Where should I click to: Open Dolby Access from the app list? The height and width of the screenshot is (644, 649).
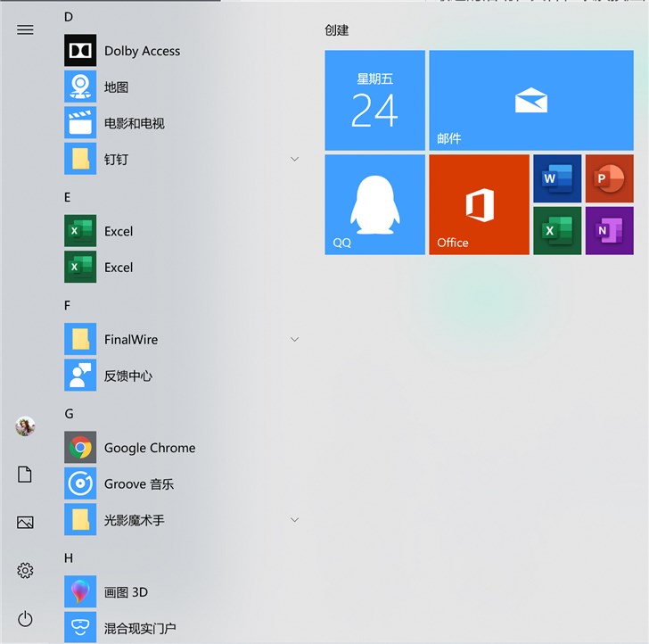[142, 51]
